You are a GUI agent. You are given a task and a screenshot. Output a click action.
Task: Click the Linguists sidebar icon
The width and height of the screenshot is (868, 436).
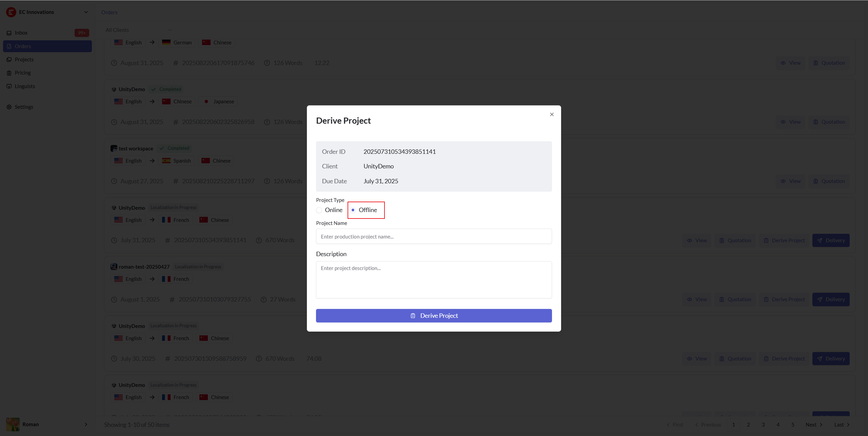tap(9, 86)
